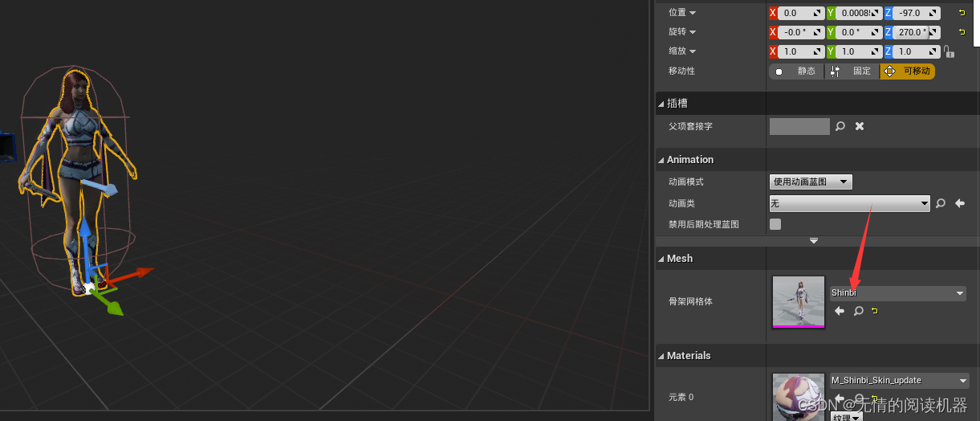Set mobility to 固定 (Stationary)

pos(852,72)
